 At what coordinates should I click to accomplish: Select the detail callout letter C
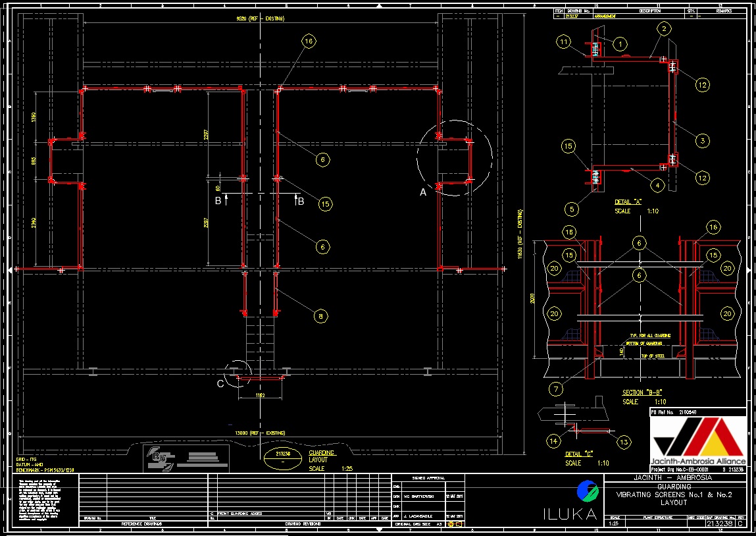(x=220, y=385)
